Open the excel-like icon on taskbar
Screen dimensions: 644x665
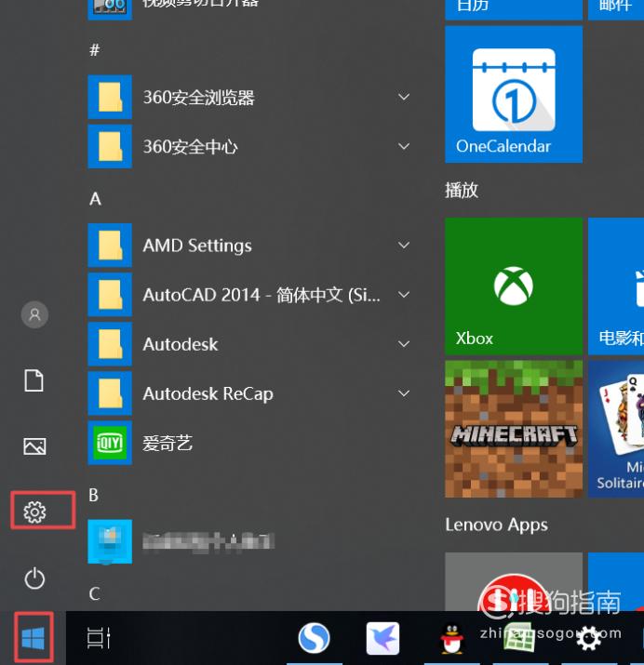[518, 637]
